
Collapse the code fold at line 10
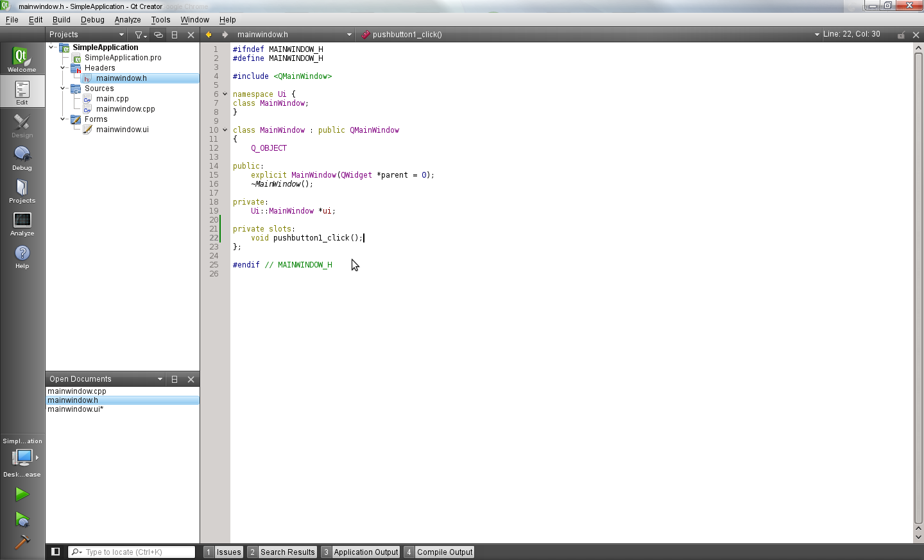(225, 130)
